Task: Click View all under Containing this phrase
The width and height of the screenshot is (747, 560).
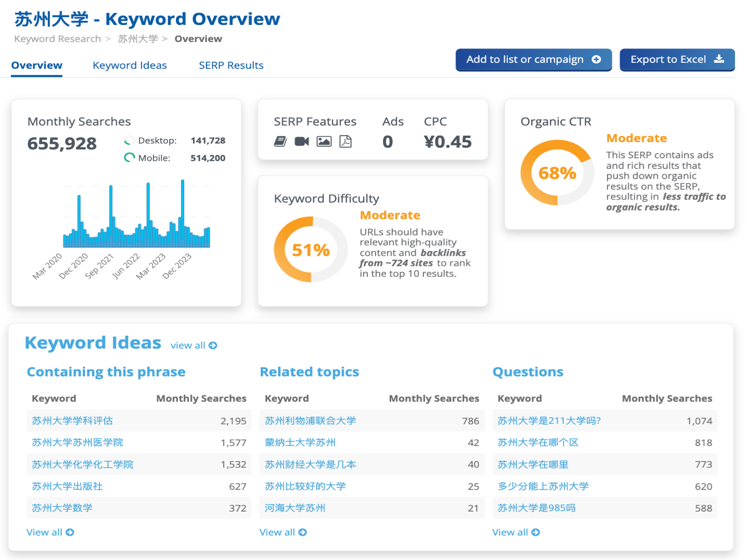Action: point(50,533)
